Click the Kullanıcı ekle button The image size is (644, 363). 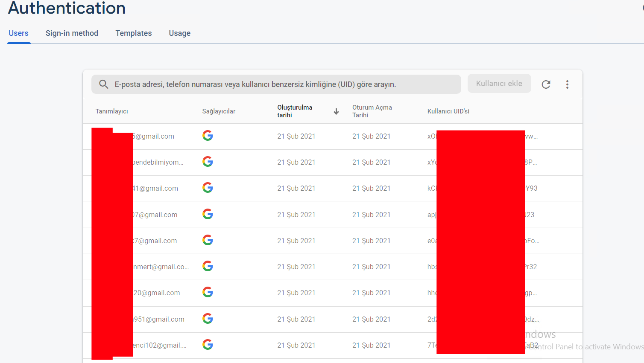click(499, 84)
